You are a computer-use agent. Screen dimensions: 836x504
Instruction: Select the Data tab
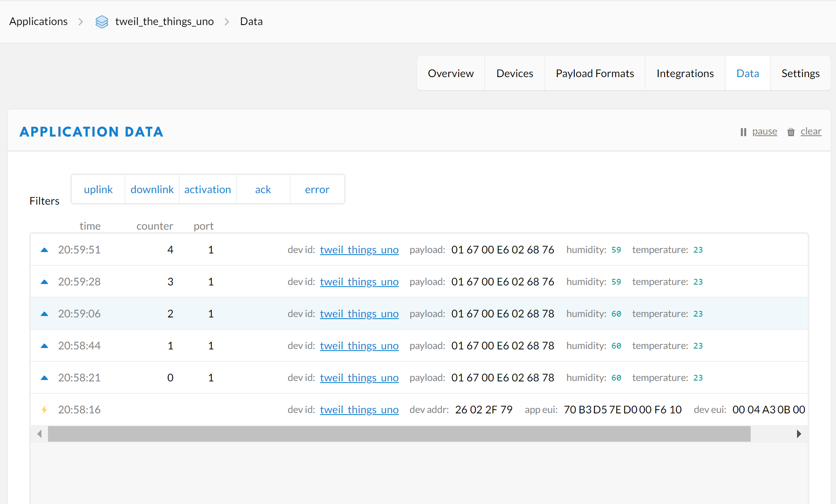click(x=748, y=73)
